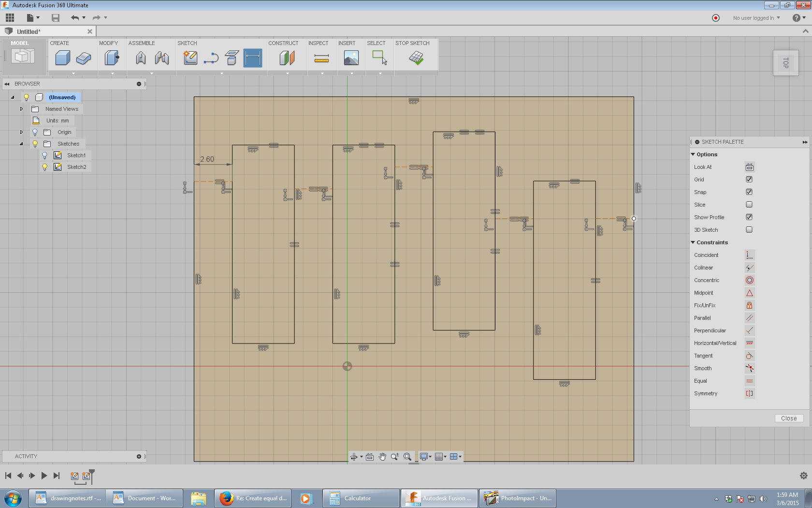The image size is (812, 508).
Task: Toggle visibility bulb for Sketch2
Action: pos(44,167)
